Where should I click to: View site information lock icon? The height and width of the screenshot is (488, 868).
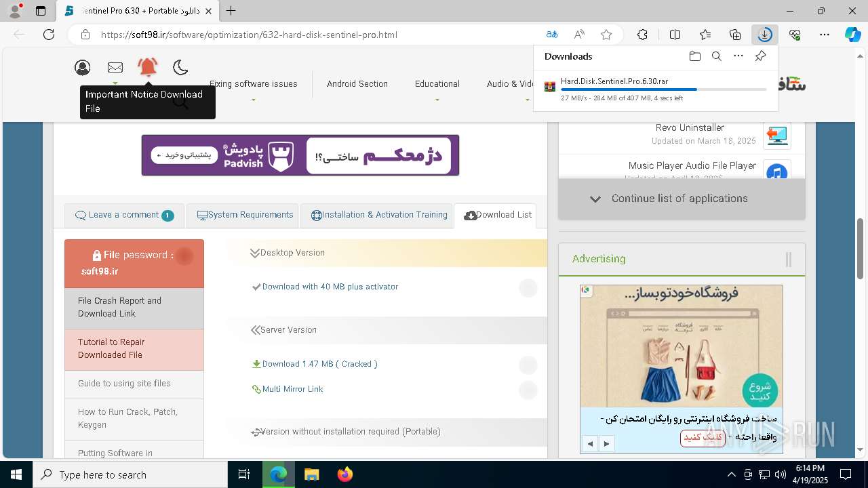tap(85, 35)
